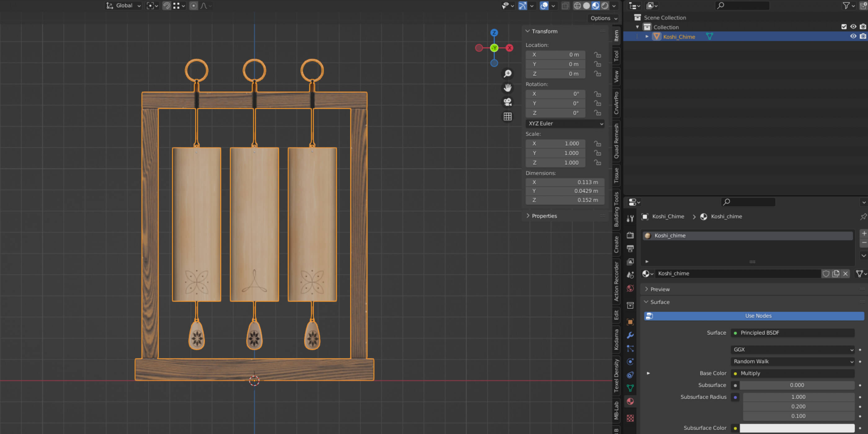Uncheck Collection exclude checkbox
868x434 pixels.
tap(844, 27)
